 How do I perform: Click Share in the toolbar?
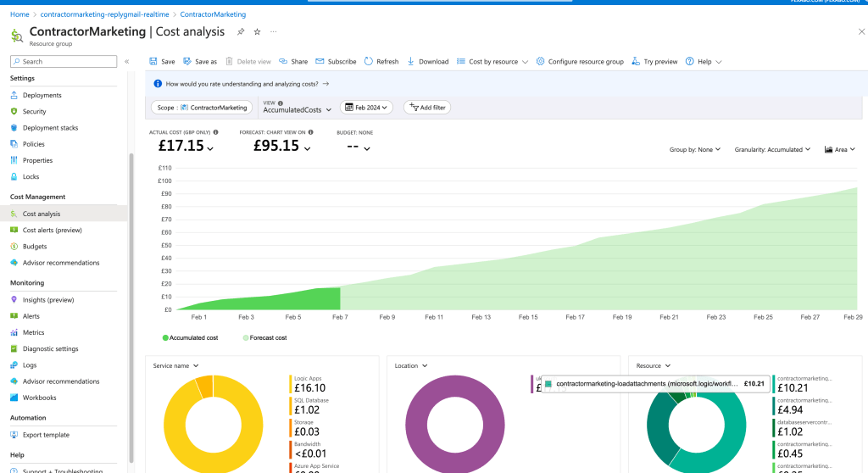(293, 62)
